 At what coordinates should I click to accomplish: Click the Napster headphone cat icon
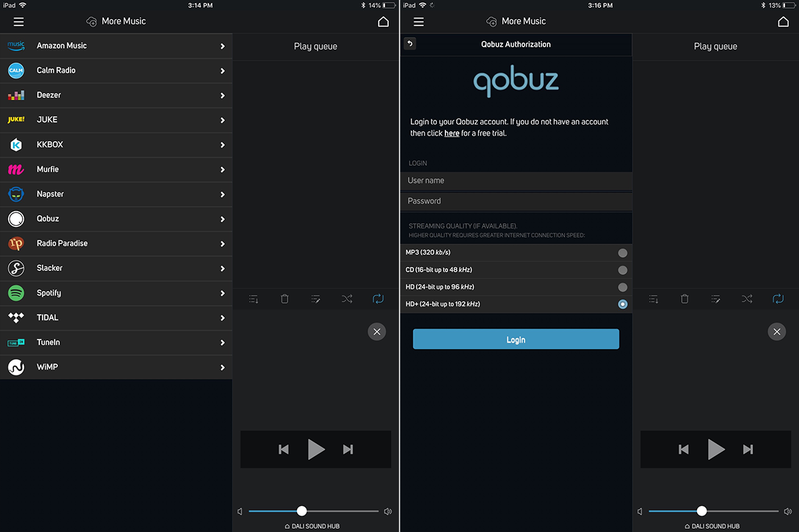tap(16, 194)
